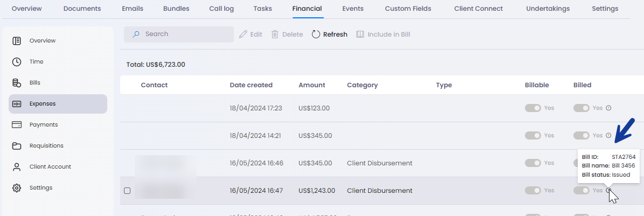Image resolution: width=644 pixels, height=216 pixels.
Task: Click the Edit toolbar button
Action: [251, 34]
